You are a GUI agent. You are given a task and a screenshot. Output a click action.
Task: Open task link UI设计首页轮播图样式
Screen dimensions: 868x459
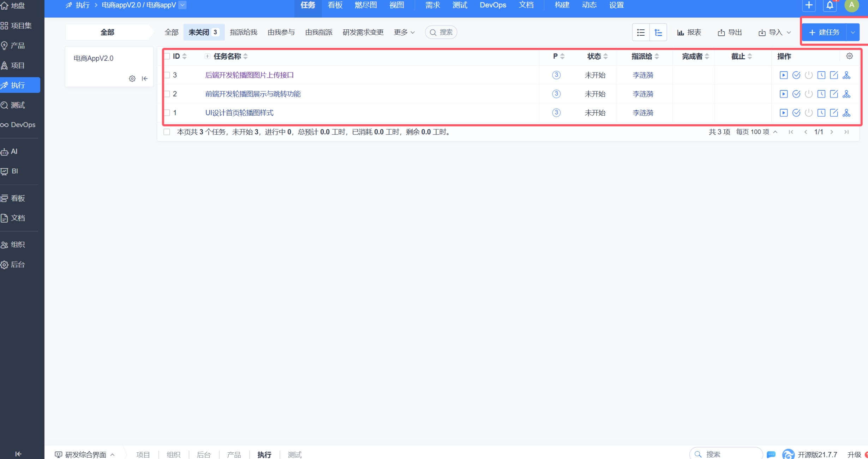(239, 113)
